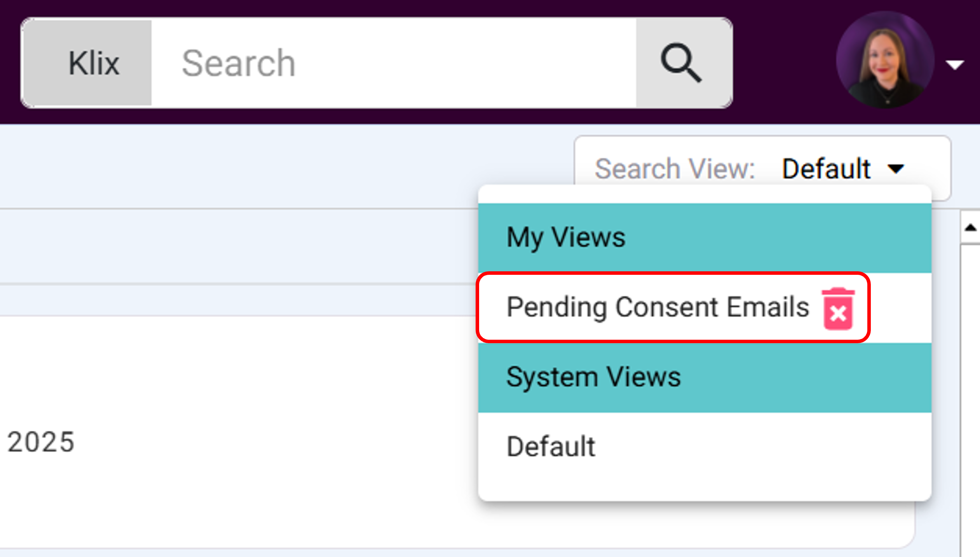Click the scrollbar track below the up arrow
This screenshot has height=557, width=980.
(x=970, y=400)
